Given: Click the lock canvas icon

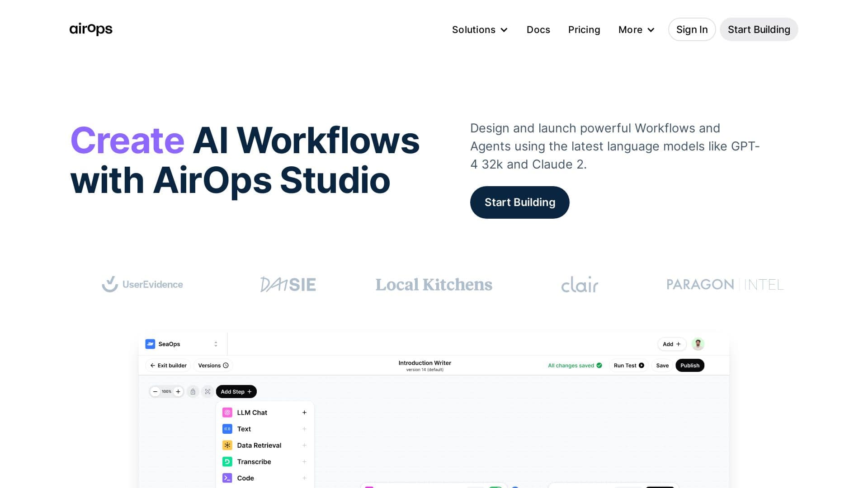Looking at the screenshot, I should (x=193, y=391).
